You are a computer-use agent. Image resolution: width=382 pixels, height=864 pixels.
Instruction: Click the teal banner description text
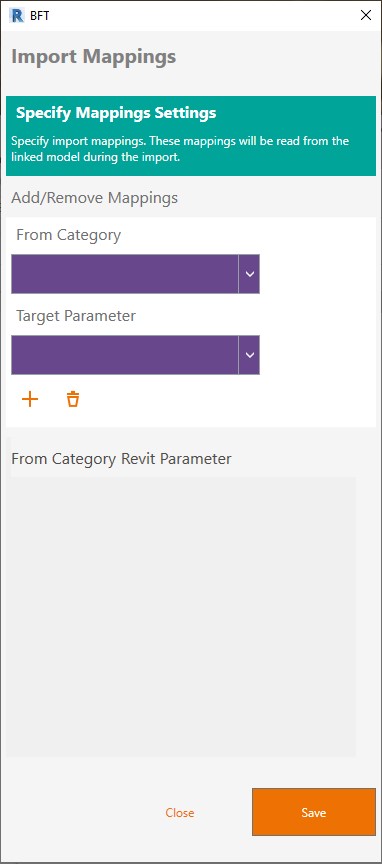click(180, 149)
